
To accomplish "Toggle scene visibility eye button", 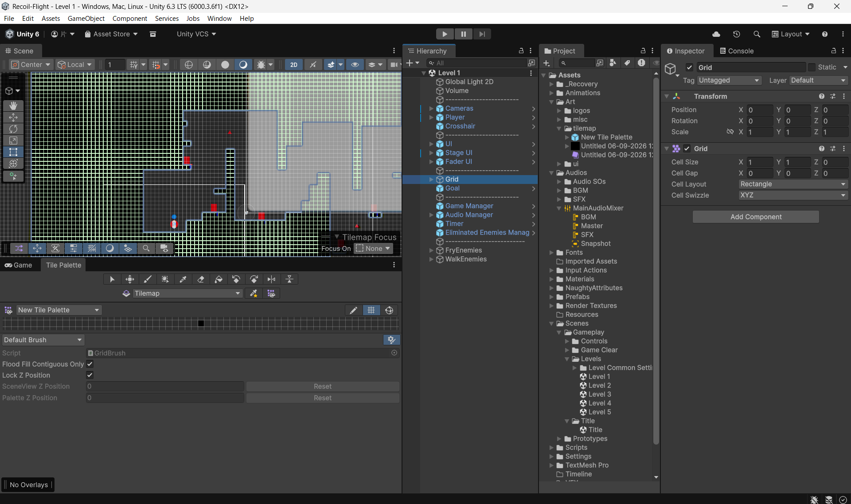I will click(x=355, y=65).
